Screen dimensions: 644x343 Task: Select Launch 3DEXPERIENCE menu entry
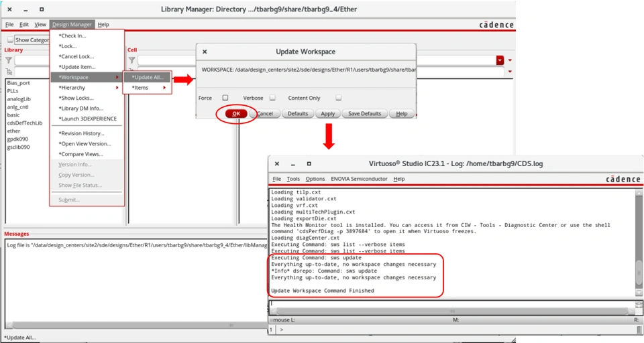pos(87,119)
